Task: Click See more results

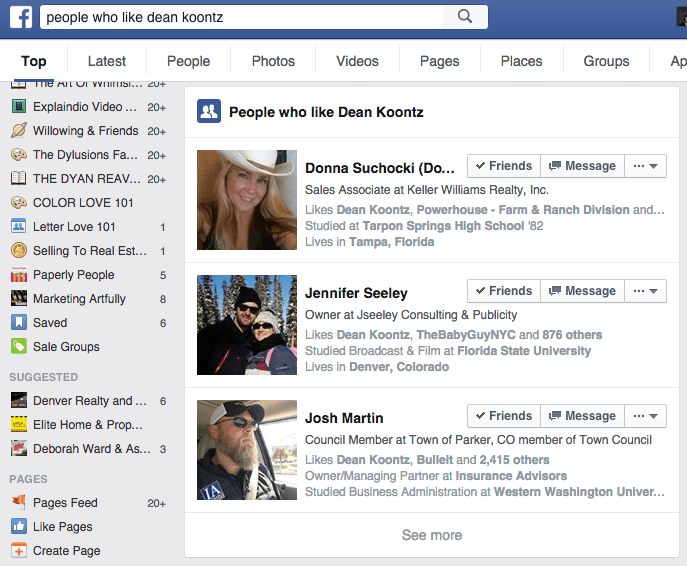Action: coord(432,535)
